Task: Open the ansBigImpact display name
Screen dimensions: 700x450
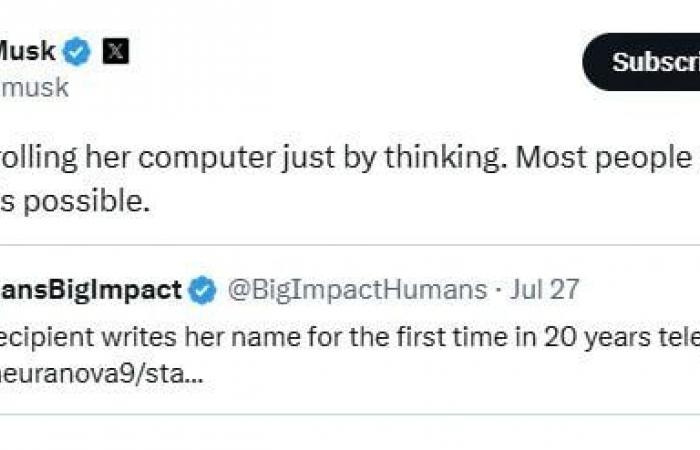Action: coord(91,290)
